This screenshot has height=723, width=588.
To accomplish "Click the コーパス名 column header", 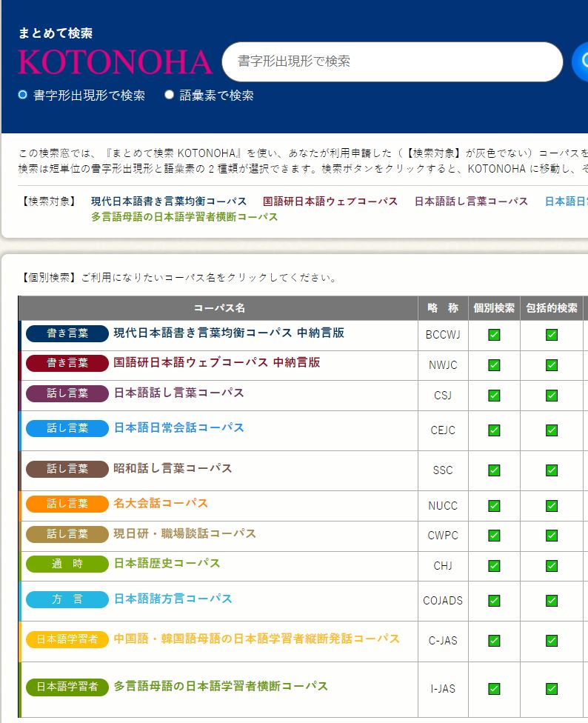I will (x=219, y=308).
